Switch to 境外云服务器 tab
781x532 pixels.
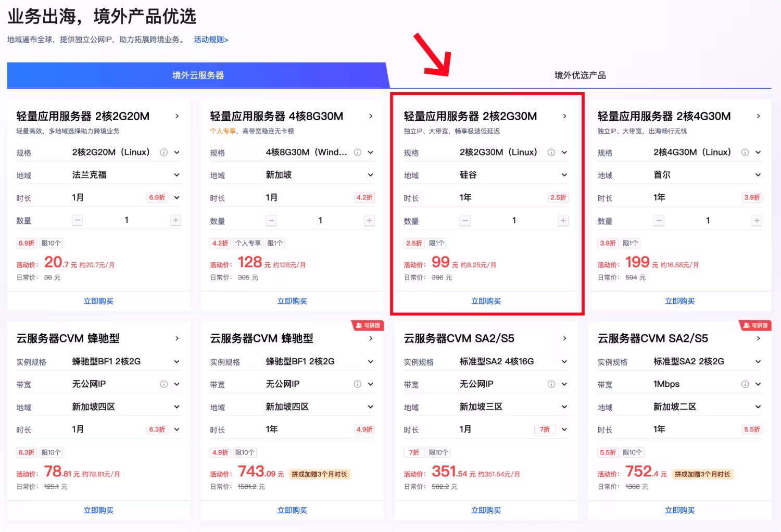198,75
